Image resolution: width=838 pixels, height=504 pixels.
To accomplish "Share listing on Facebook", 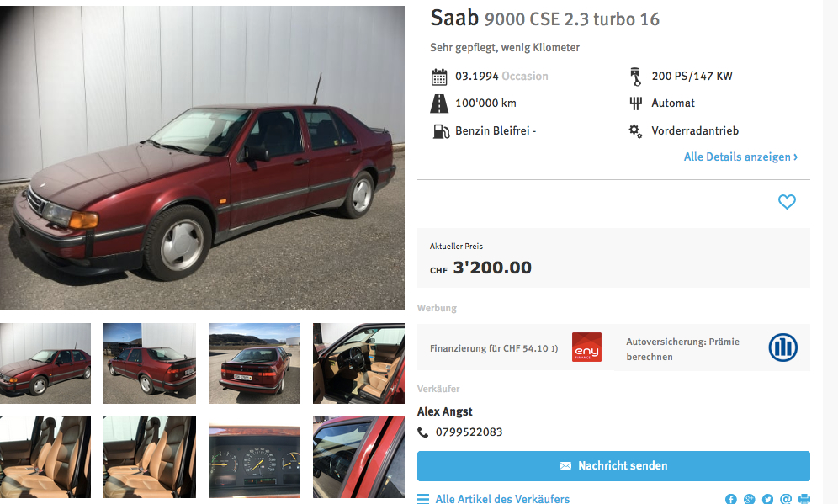I will pyautogui.click(x=730, y=499).
